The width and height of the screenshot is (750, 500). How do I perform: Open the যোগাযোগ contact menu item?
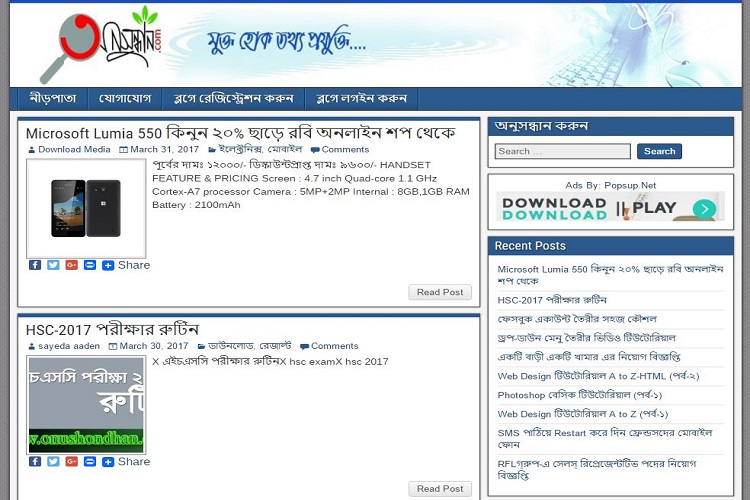tap(125, 99)
